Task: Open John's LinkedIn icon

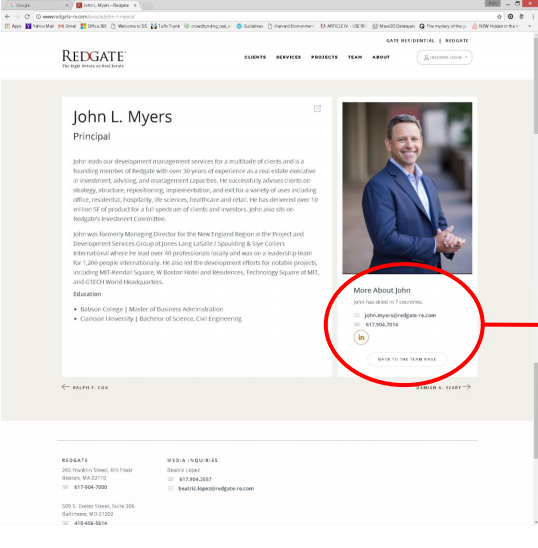Action: (x=361, y=338)
